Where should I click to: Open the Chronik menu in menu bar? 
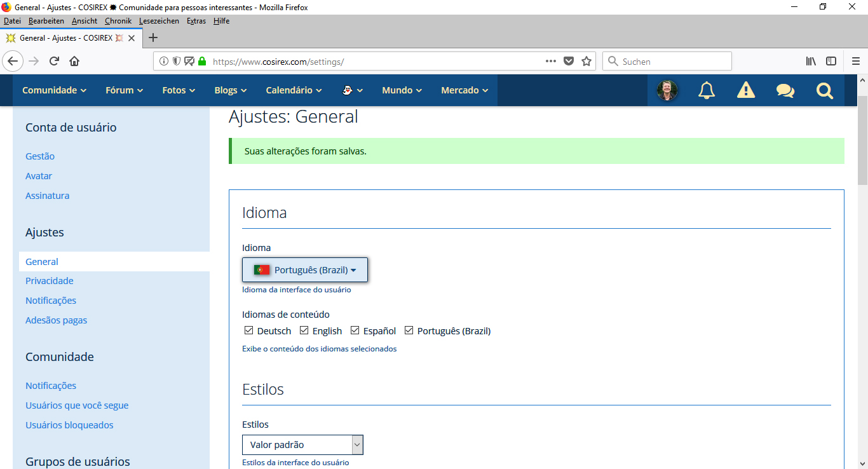[x=118, y=21]
